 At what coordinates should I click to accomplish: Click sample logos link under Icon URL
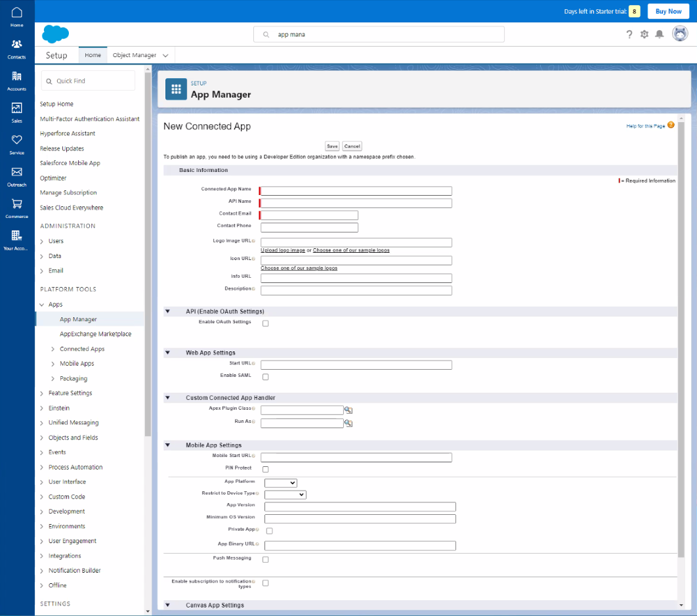[299, 268]
